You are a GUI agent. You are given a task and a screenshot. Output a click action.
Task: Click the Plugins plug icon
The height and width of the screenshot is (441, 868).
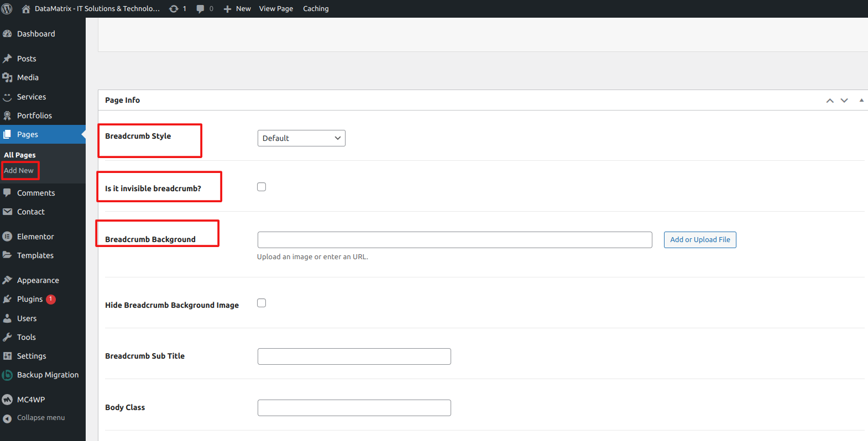point(7,299)
